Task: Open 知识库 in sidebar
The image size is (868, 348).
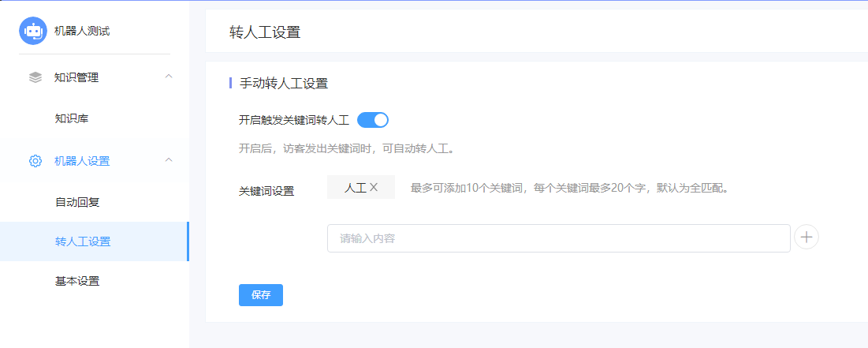Action: coord(72,118)
